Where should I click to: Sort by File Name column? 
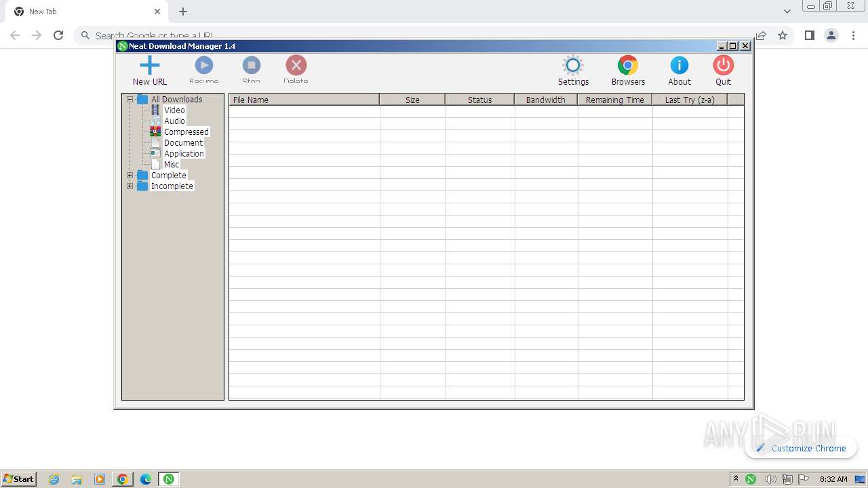[304, 100]
